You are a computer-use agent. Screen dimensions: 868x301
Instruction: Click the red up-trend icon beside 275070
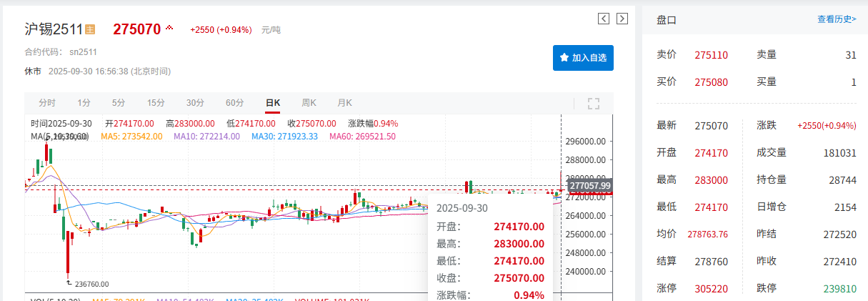[169, 29]
